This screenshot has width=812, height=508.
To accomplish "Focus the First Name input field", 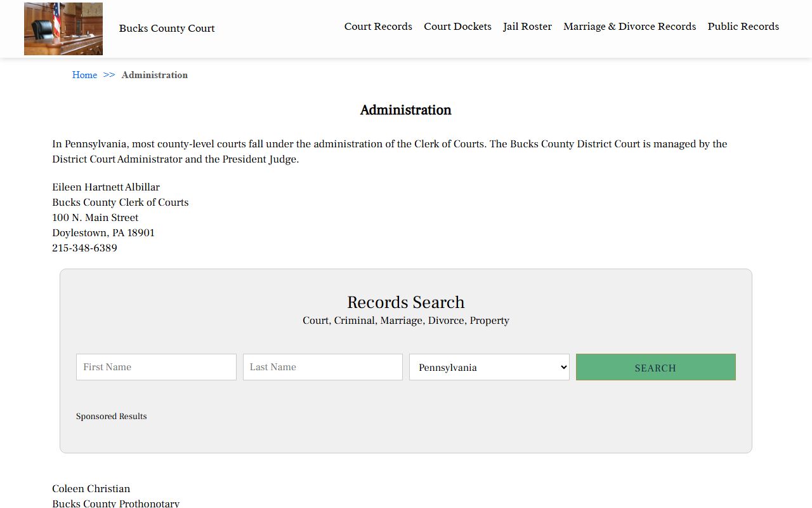I will [x=156, y=367].
